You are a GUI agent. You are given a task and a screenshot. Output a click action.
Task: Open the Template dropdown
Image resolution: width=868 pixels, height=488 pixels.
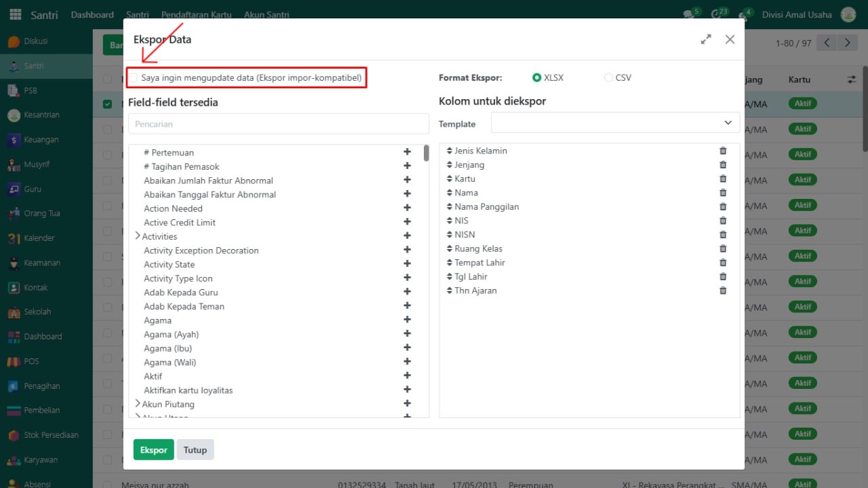[615, 123]
